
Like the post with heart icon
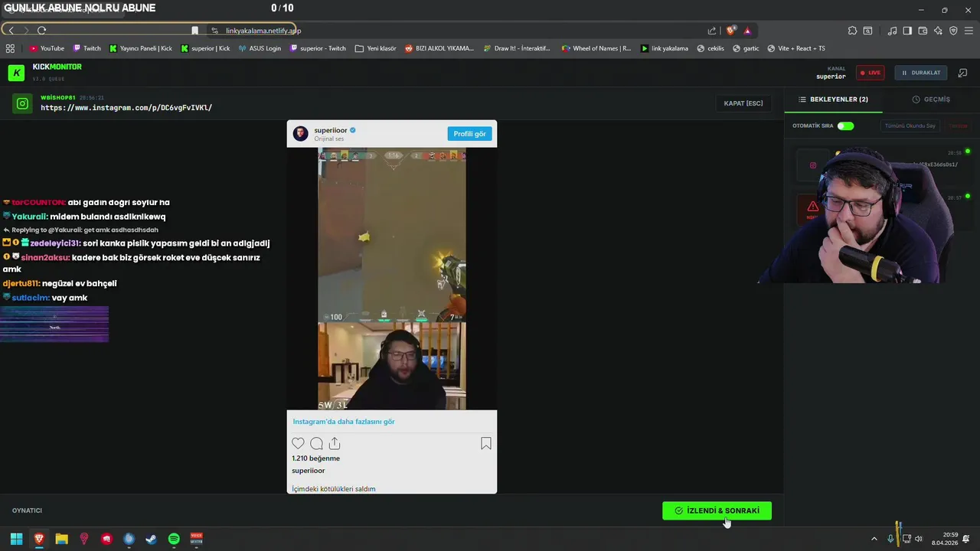point(298,444)
